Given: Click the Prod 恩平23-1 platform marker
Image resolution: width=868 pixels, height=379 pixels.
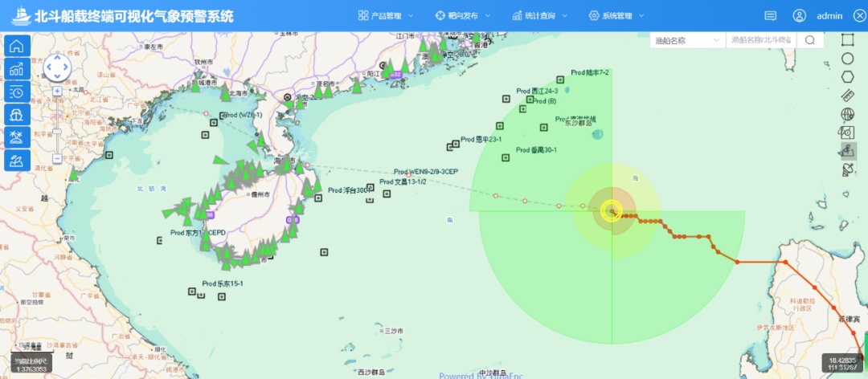Looking at the screenshot, I should click(x=456, y=143).
